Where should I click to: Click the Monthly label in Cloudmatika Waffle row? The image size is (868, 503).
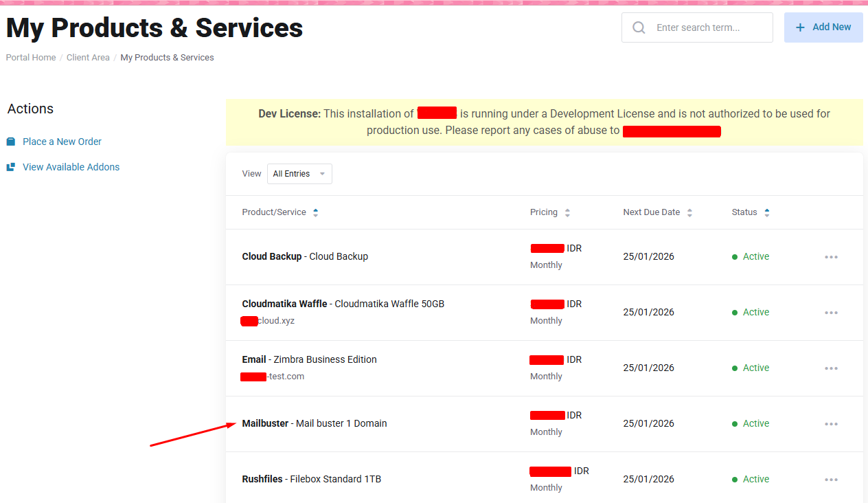click(546, 321)
